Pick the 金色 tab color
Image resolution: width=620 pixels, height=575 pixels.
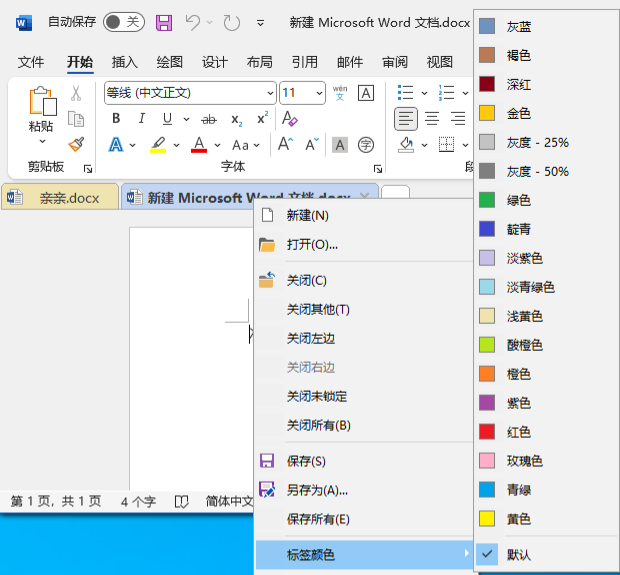[547, 113]
